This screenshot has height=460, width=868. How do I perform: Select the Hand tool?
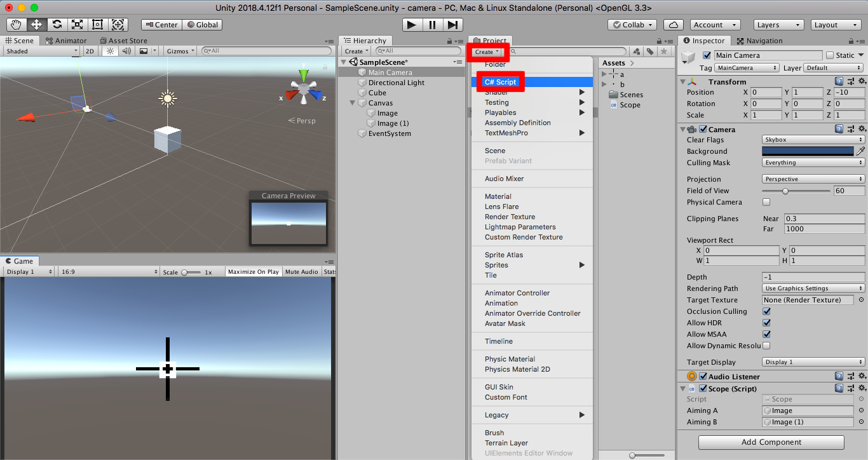pos(17,25)
